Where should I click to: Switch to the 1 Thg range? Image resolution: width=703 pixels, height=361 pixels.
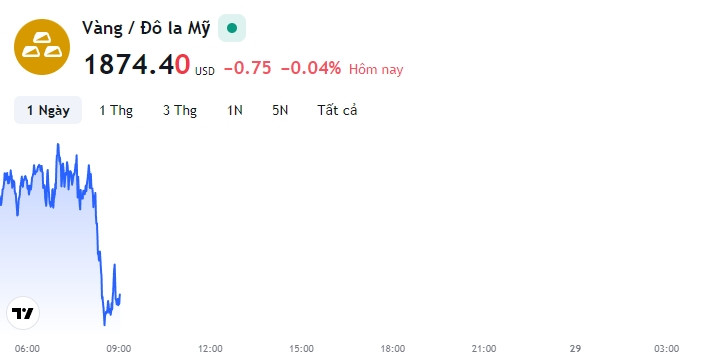(116, 110)
